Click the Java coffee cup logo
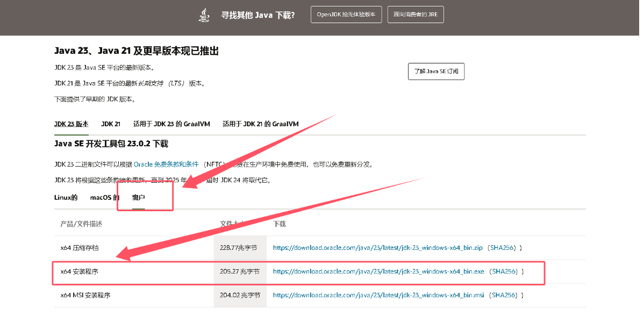This screenshot has width=644, height=323. click(204, 15)
